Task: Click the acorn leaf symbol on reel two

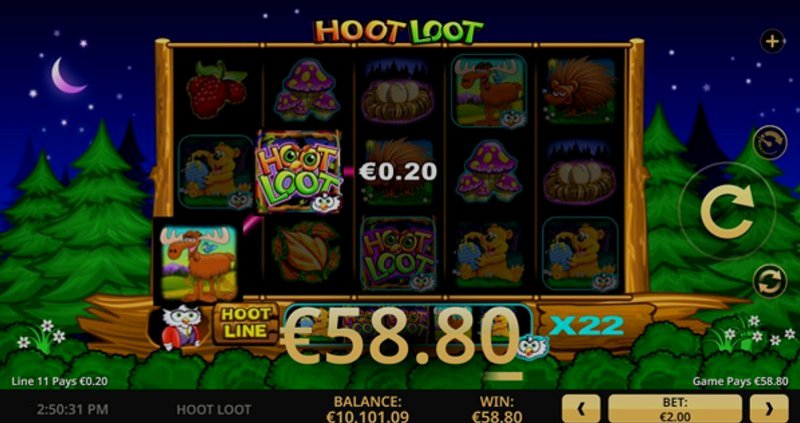Action: click(305, 252)
